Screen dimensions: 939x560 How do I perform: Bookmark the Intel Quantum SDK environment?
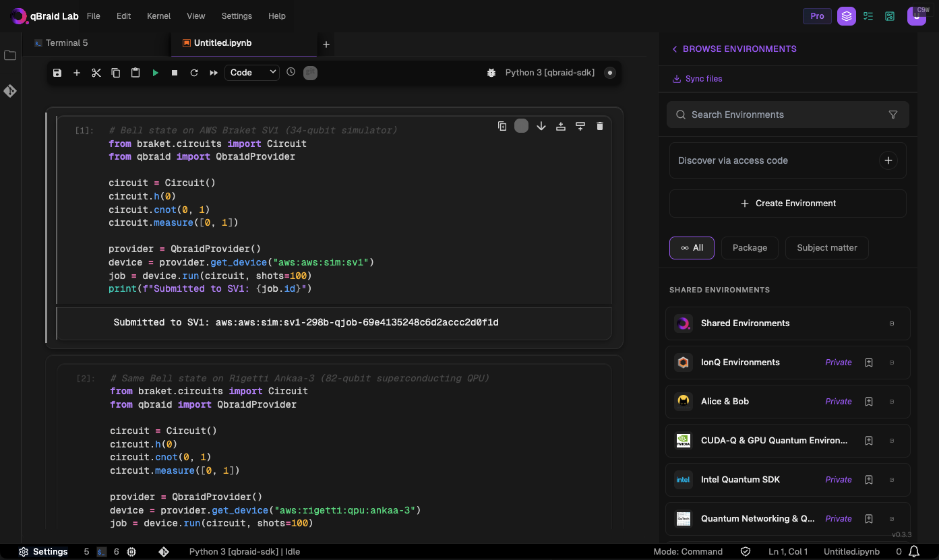coord(869,480)
